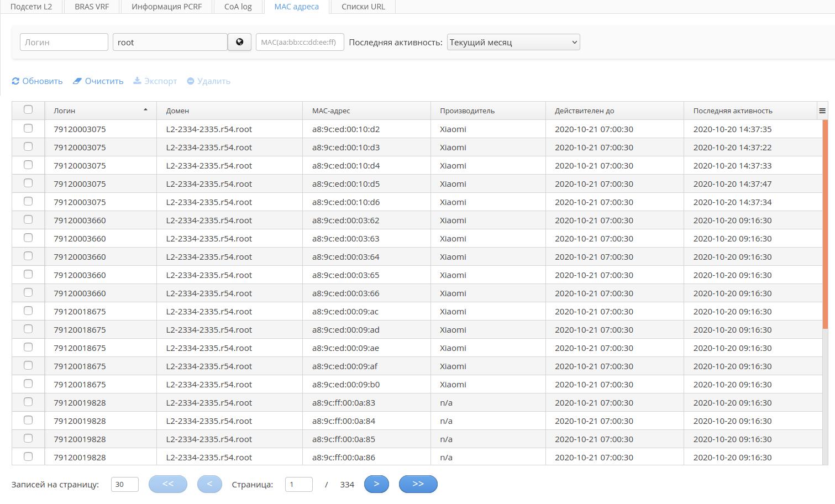Click the Очистить eraser icon
835x504 pixels.
[x=77, y=81]
